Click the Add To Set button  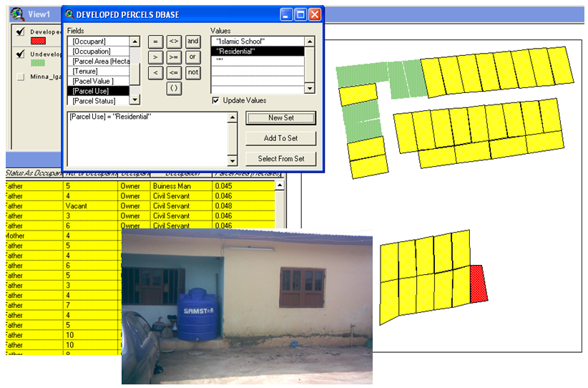[x=280, y=138]
